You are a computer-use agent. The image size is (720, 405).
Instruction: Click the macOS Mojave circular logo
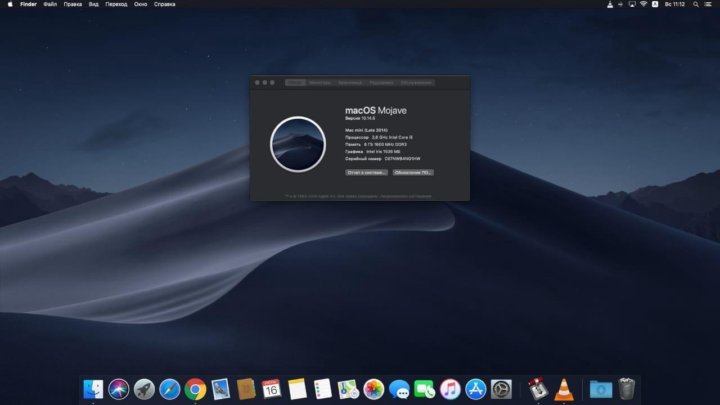click(x=298, y=144)
